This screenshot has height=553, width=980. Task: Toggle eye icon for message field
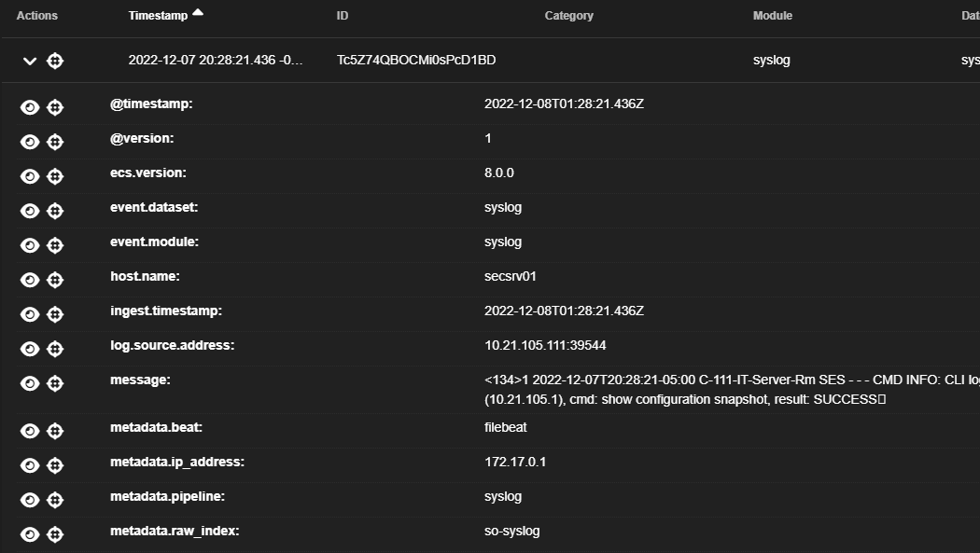pos(29,383)
